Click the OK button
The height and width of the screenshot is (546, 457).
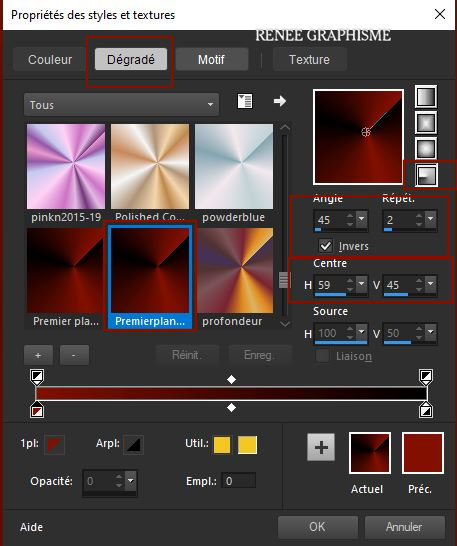(x=318, y=527)
